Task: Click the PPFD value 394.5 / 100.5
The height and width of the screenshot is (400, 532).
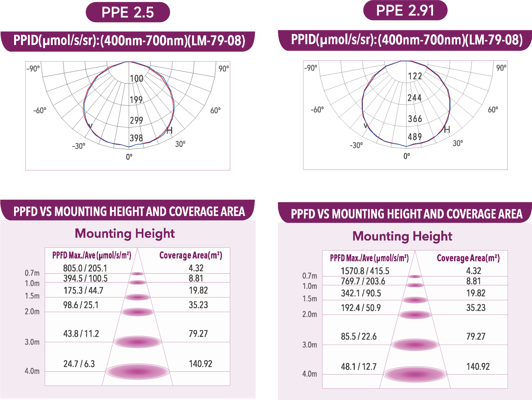Action: (85, 279)
